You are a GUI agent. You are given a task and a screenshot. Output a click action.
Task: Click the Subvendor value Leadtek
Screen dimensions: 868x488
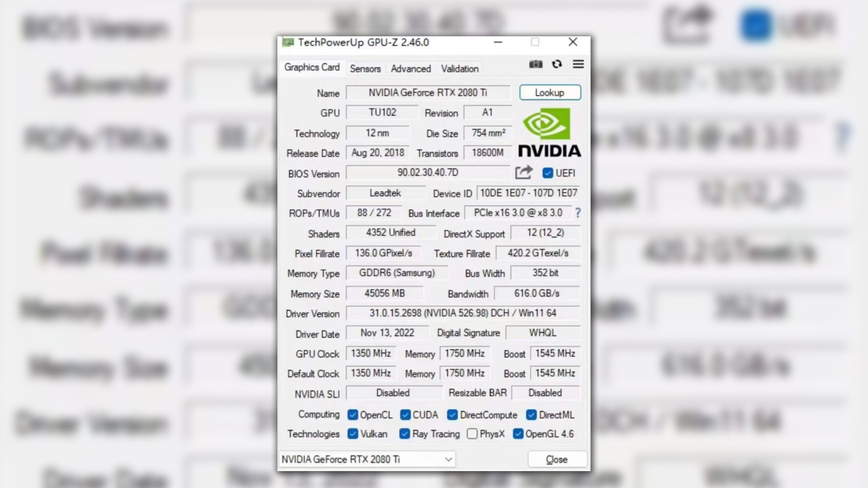point(385,193)
